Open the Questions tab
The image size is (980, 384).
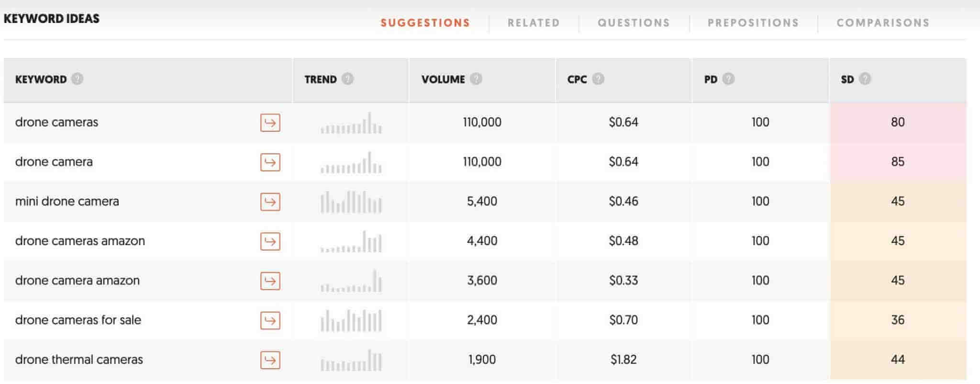(x=634, y=23)
